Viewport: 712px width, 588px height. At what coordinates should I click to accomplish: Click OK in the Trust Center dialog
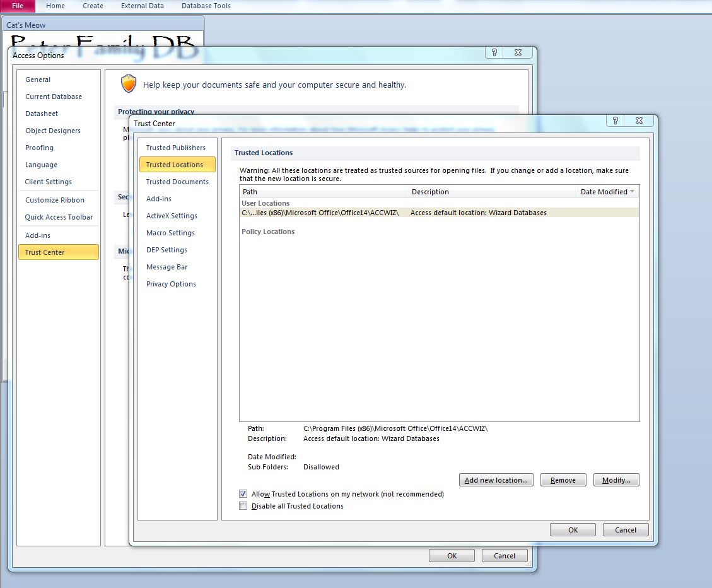click(x=573, y=530)
